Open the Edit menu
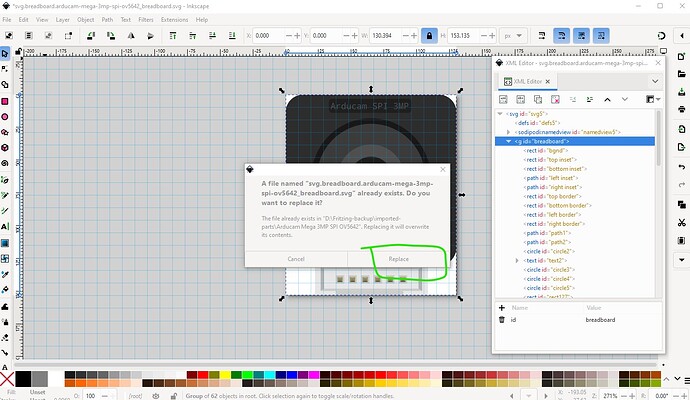This screenshot has width=690, height=400. pyautogui.click(x=23, y=20)
